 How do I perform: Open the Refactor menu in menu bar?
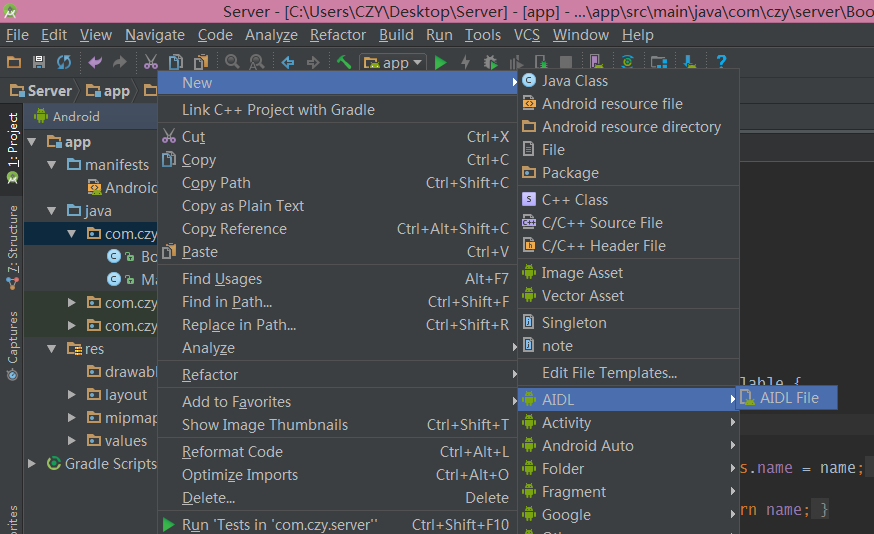tap(338, 34)
